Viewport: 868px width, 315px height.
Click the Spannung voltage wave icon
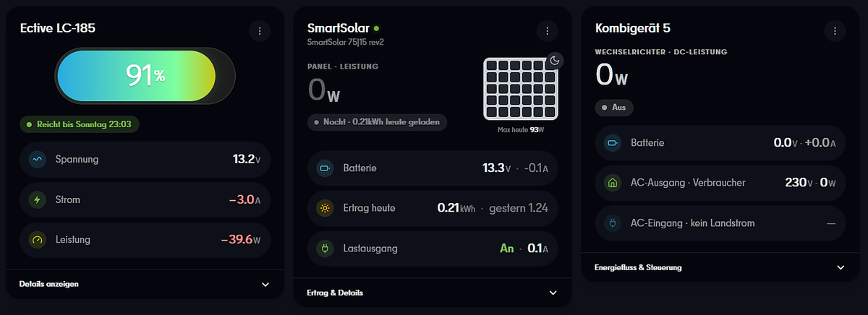click(38, 159)
